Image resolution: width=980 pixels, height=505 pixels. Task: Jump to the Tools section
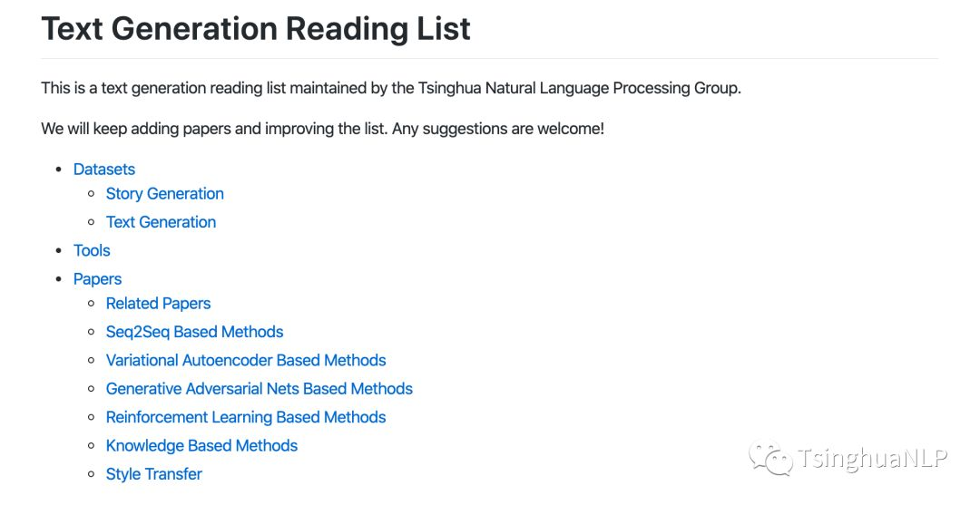tap(92, 251)
